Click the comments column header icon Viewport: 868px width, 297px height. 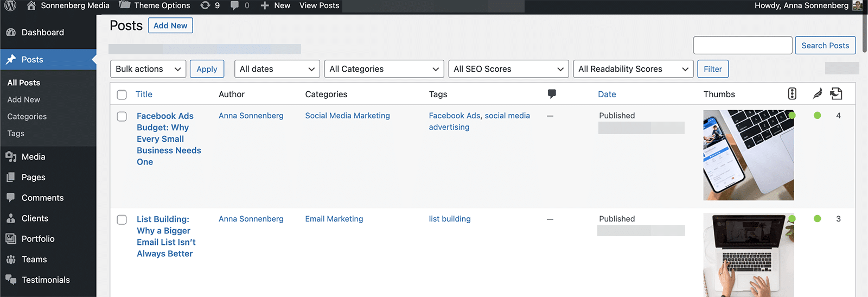[x=552, y=94]
